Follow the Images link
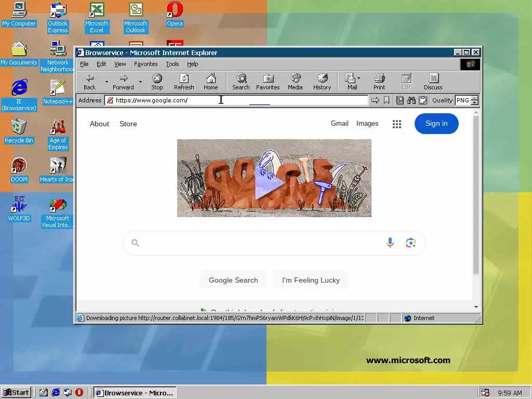 (367, 124)
